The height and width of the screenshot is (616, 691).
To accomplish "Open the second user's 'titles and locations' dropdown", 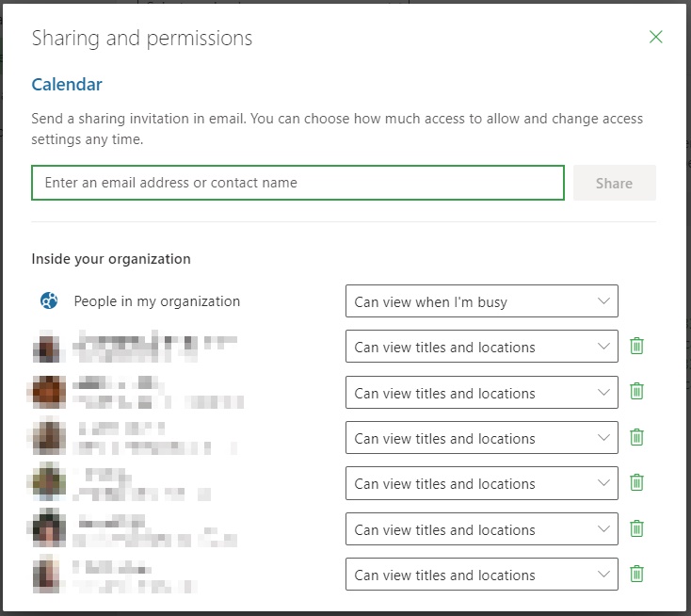I will 481,393.
